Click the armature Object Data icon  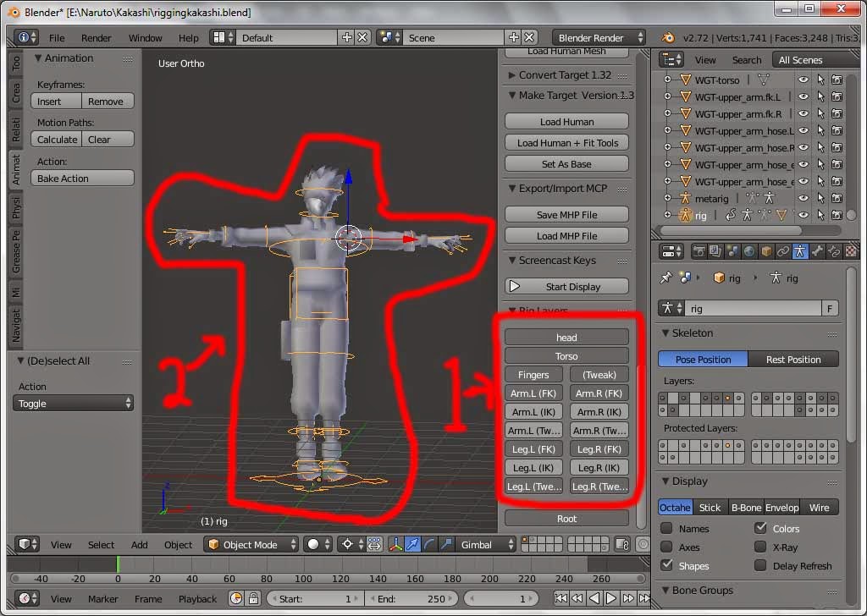coord(800,251)
